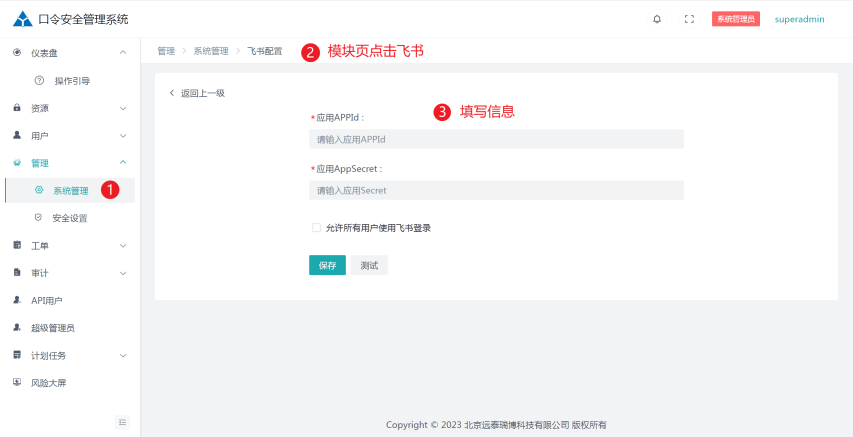This screenshot has width=853, height=437.
Task: Click the 测试 button
Action: pos(369,265)
